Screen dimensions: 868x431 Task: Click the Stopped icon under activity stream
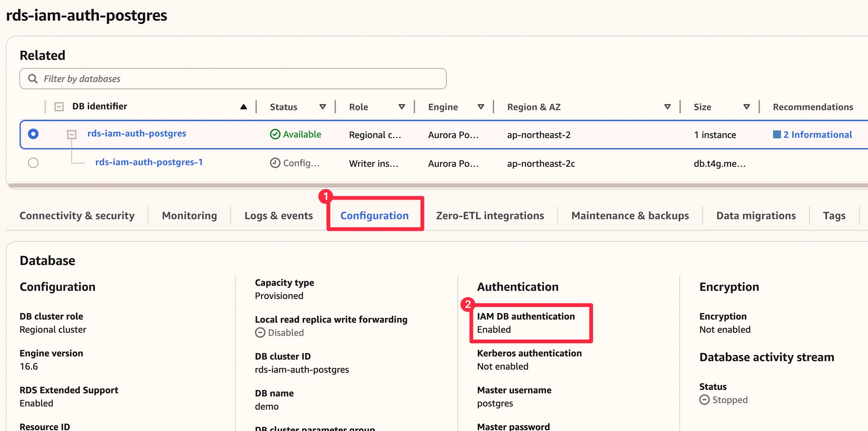coord(704,400)
